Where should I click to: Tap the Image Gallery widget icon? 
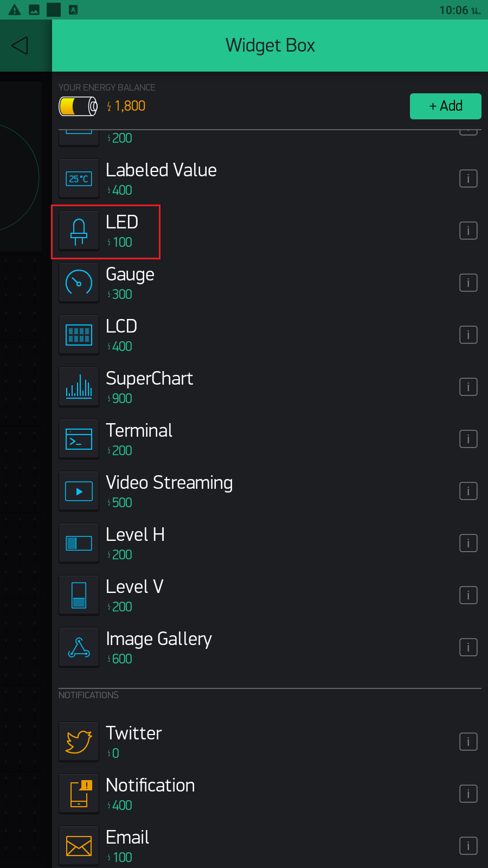[79, 648]
